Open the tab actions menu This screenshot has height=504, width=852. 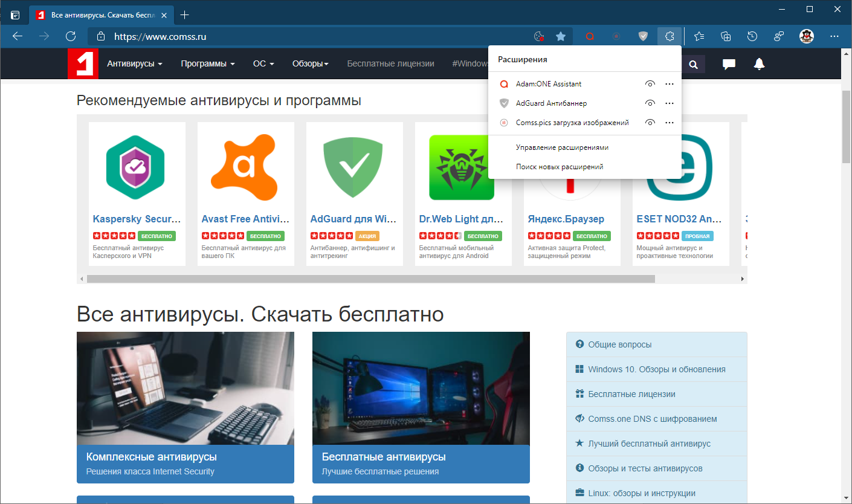click(15, 15)
